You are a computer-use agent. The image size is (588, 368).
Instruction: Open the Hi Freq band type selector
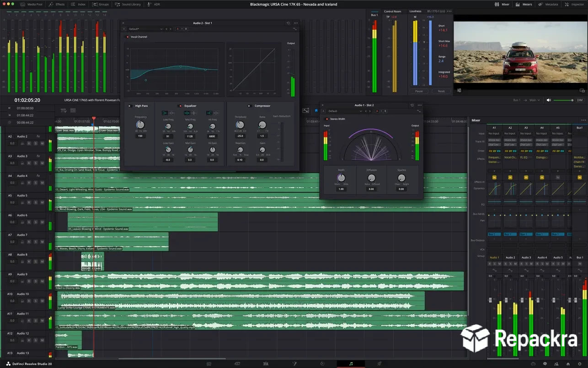point(212,113)
